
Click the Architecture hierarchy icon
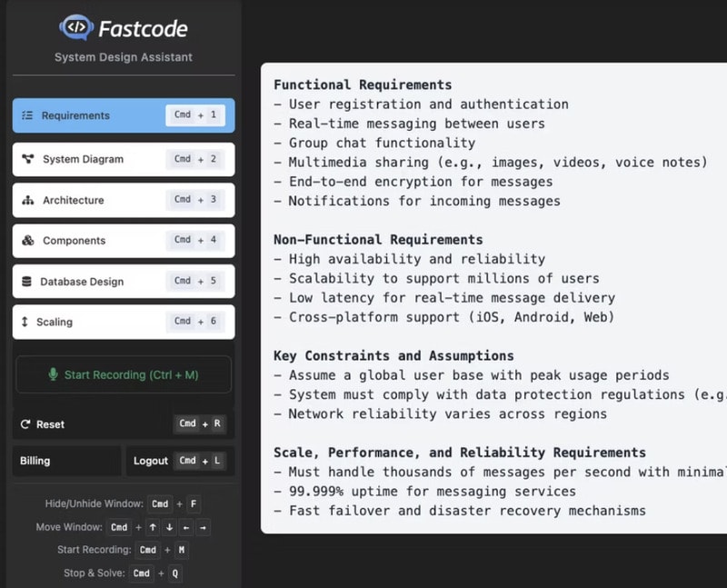click(27, 200)
